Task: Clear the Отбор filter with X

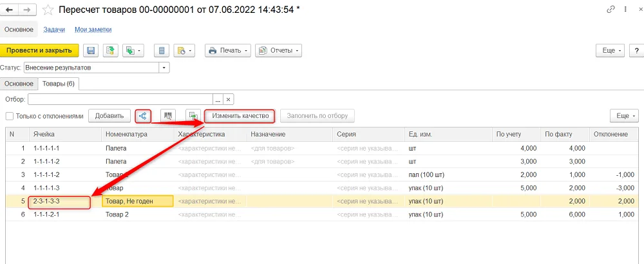Action: pyautogui.click(x=229, y=99)
